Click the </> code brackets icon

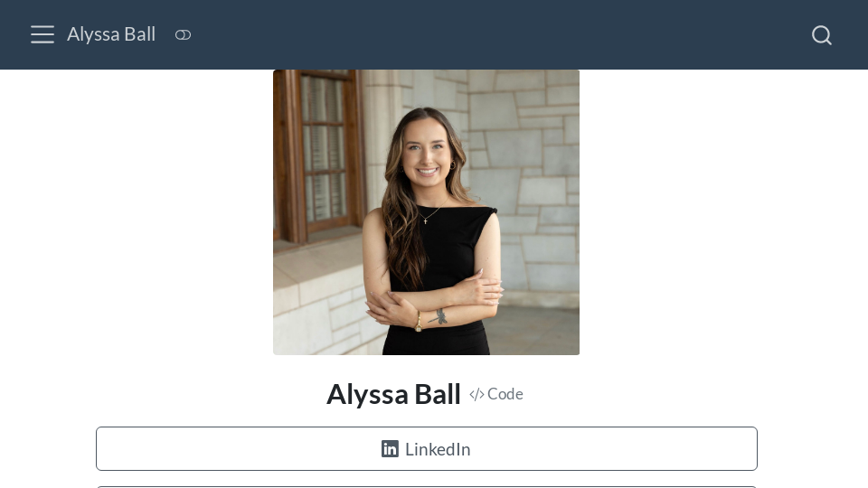[x=476, y=395]
